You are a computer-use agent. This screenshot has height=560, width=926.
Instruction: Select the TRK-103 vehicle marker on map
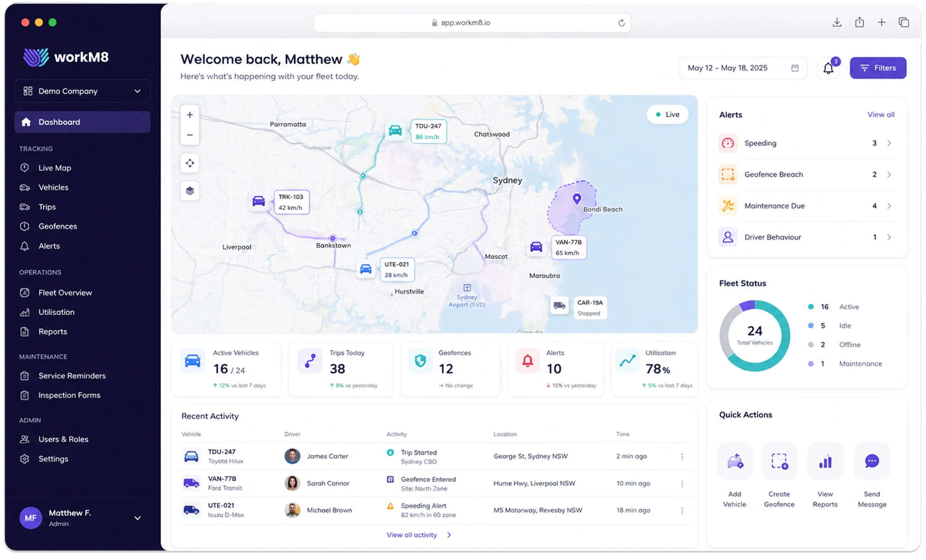coord(259,201)
